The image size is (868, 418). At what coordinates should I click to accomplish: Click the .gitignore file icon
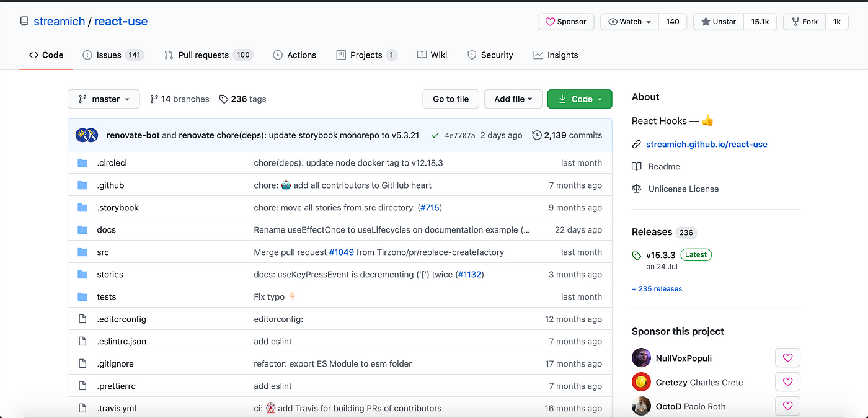(x=82, y=364)
